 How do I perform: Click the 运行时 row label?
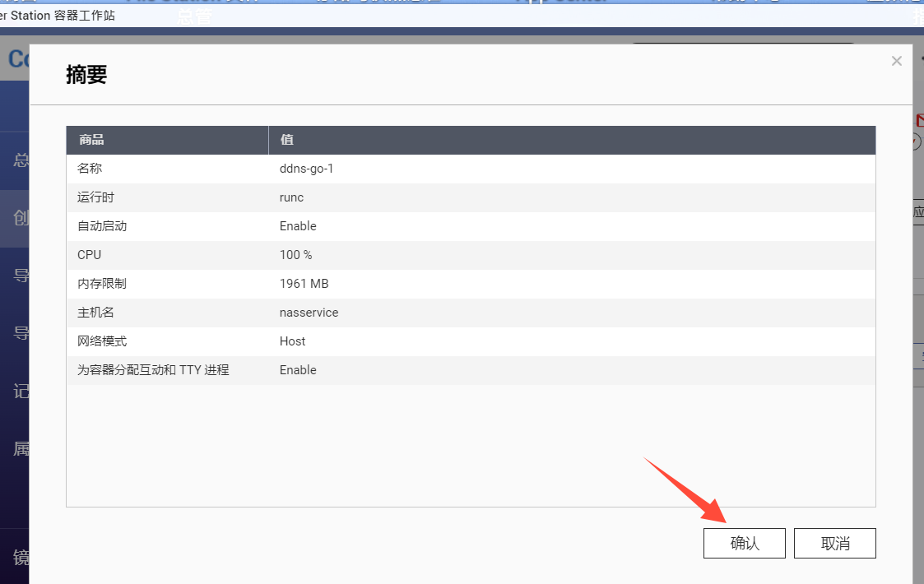(x=95, y=197)
